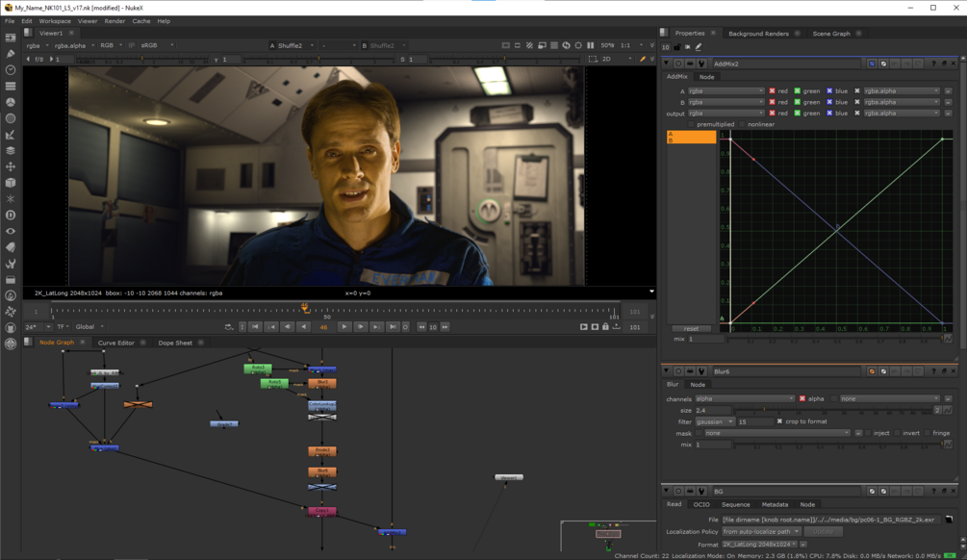Click the reset button under AddMix curves

(x=691, y=329)
